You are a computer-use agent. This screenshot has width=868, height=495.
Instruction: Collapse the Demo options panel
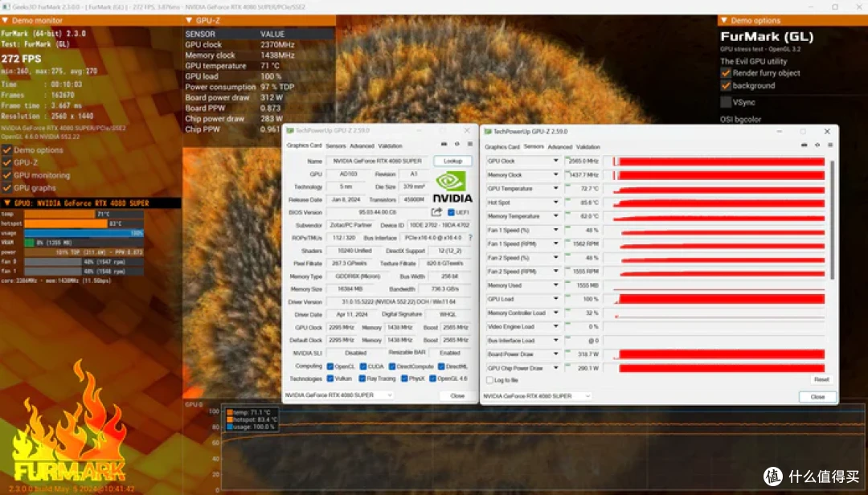click(x=723, y=20)
